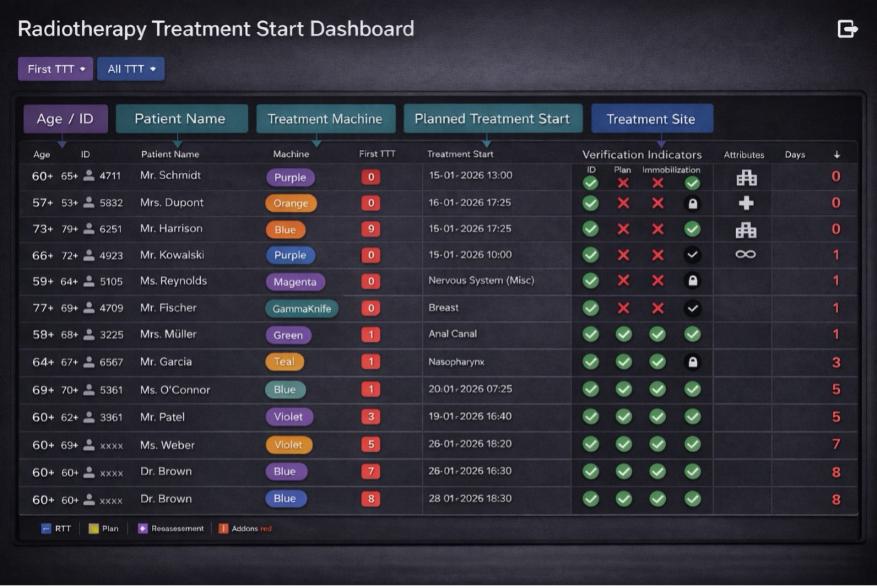Click the yellow Plan legend swatch
This screenshot has width=877, height=588.
tap(94, 529)
